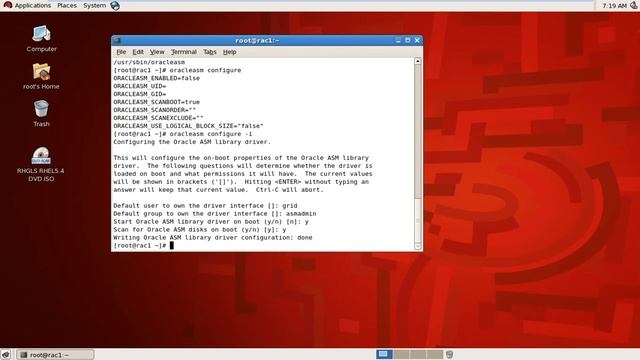The image size is (640, 360).
Task: Click the terminal scrollbar down arrow
Action: [x=418, y=246]
